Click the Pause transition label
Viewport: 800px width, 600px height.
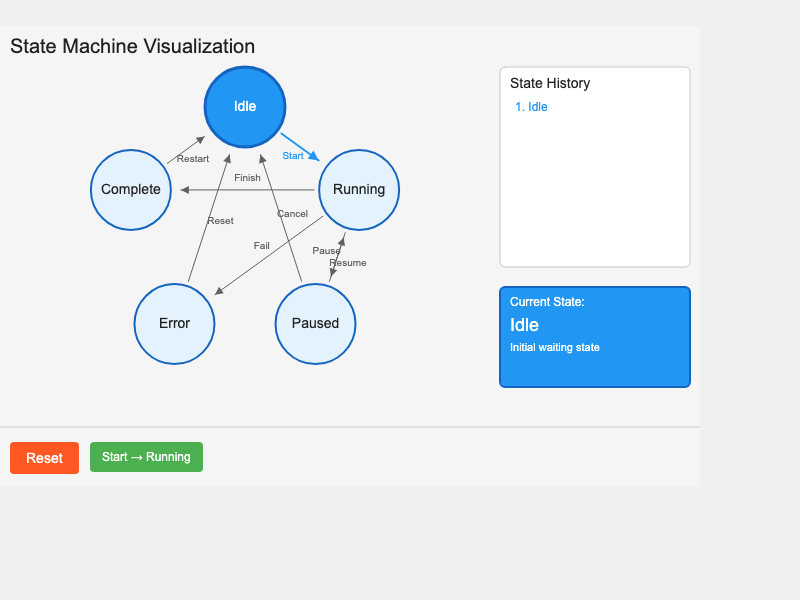click(x=326, y=250)
